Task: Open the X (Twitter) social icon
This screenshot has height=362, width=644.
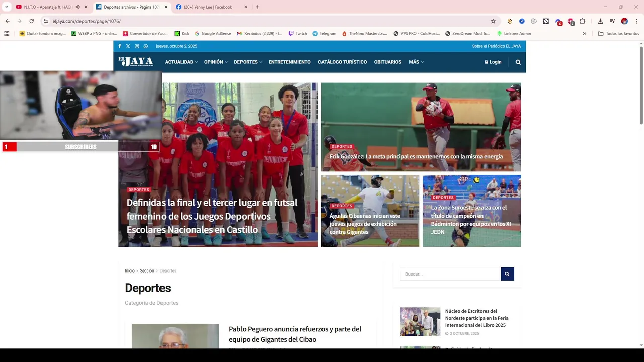Action: pyautogui.click(x=128, y=46)
